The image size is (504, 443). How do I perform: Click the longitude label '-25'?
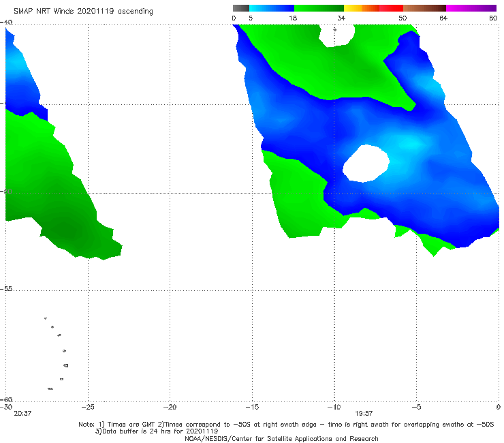[x=88, y=407]
